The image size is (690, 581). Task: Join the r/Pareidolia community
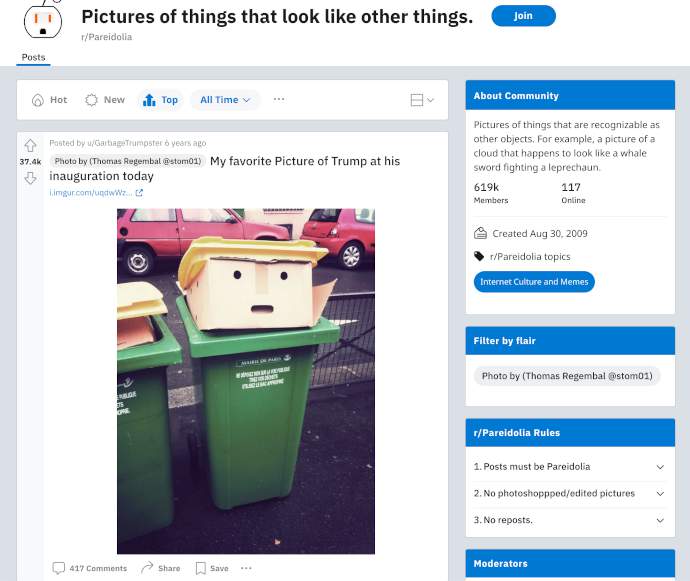tap(523, 16)
